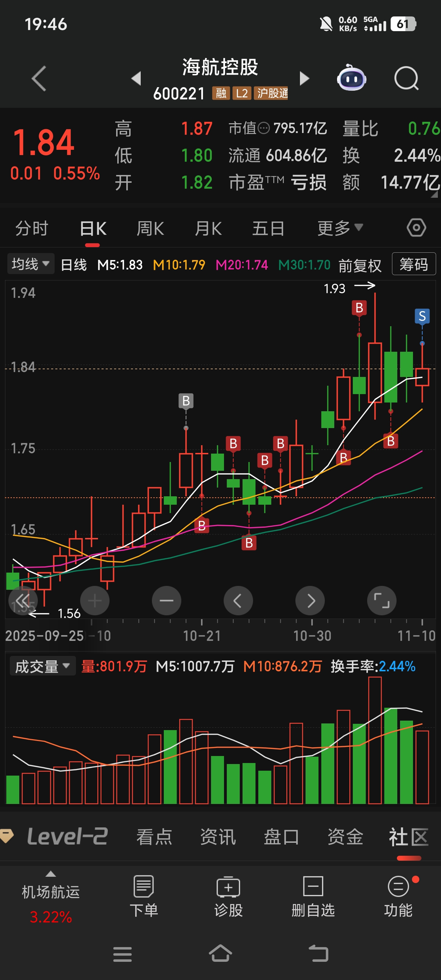Viewport: 441px width, 980px height.
Task: Go to the next stock with the right triangle
Action: (x=304, y=78)
